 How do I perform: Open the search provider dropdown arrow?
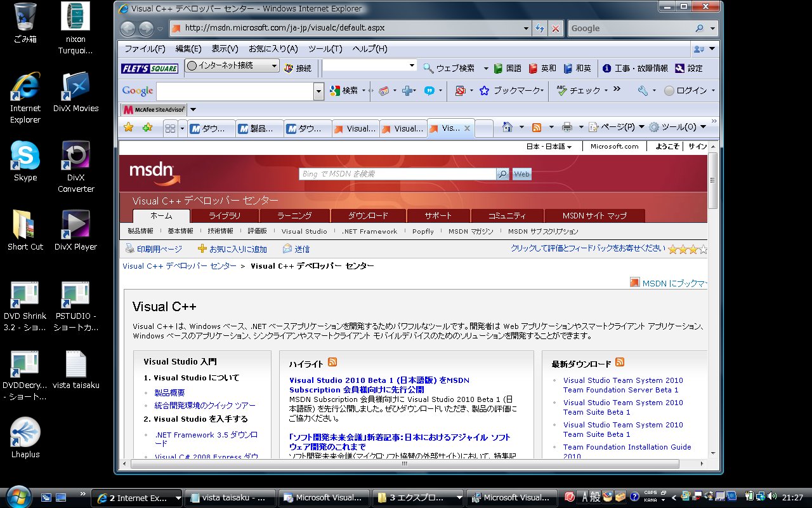coord(712,29)
